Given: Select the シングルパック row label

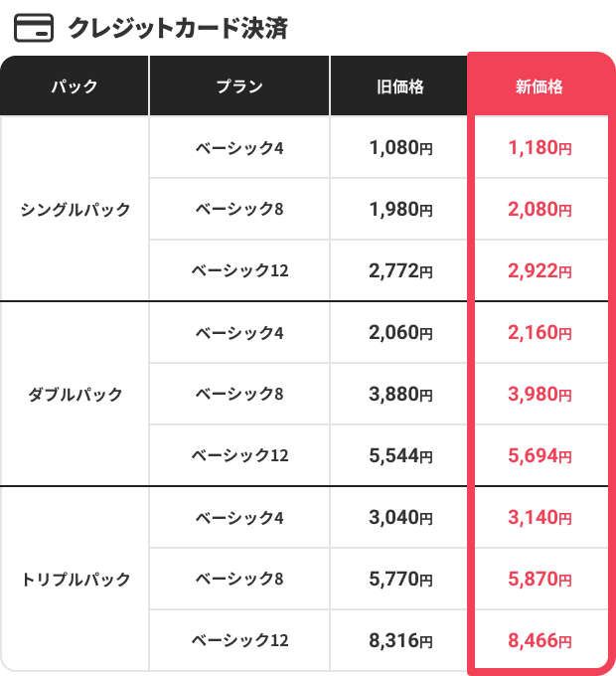Looking at the screenshot, I should click(75, 209).
